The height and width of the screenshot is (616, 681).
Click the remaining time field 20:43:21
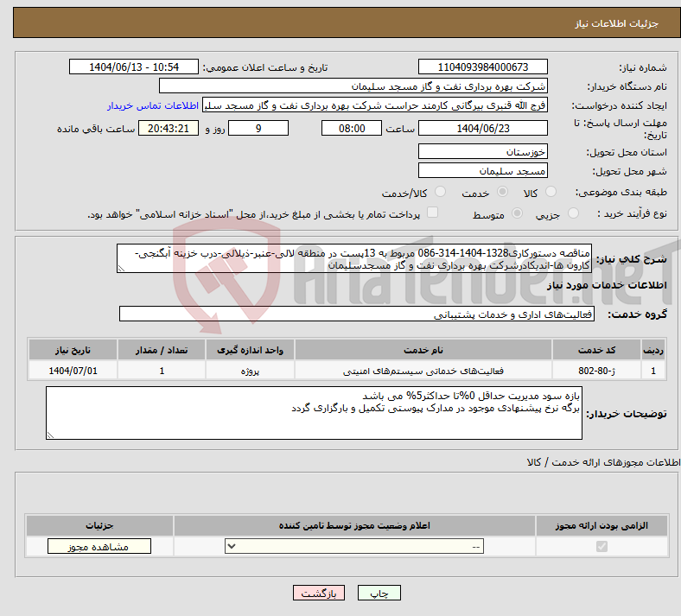tap(169, 129)
